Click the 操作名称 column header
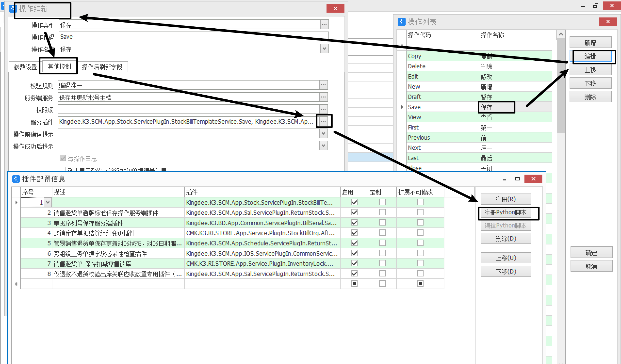Screen dimensions: 621x364 [x=515, y=35]
